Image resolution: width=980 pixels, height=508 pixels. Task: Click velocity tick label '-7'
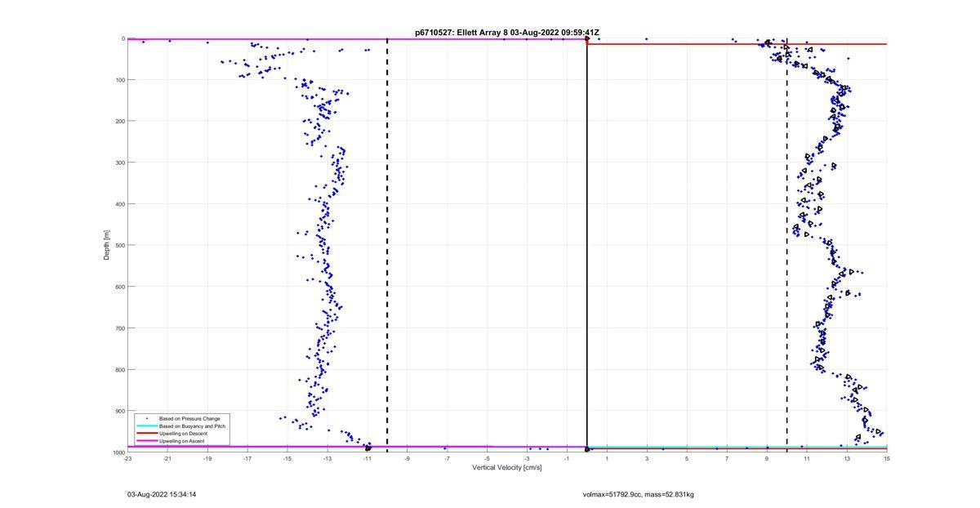click(447, 458)
